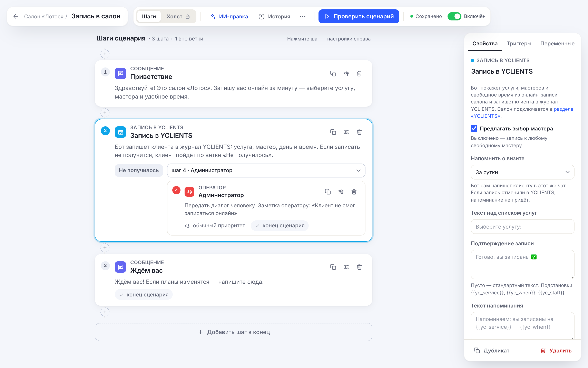Delete the Приветствие step

point(359,74)
